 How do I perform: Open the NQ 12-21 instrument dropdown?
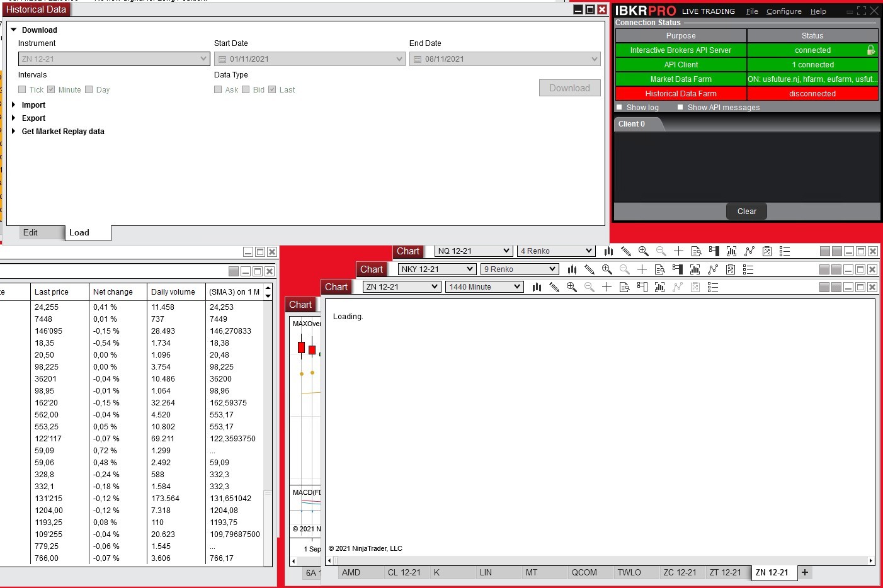tap(474, 251)
